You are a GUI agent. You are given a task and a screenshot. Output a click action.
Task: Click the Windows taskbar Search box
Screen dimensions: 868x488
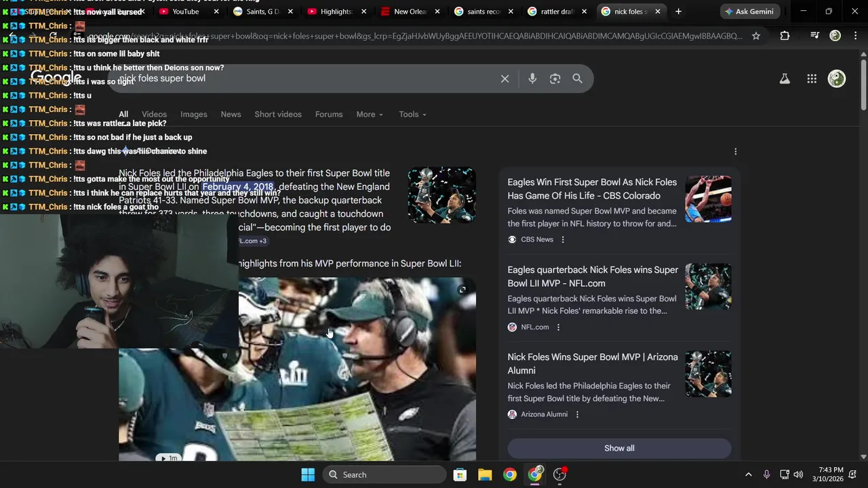point(385,474)
